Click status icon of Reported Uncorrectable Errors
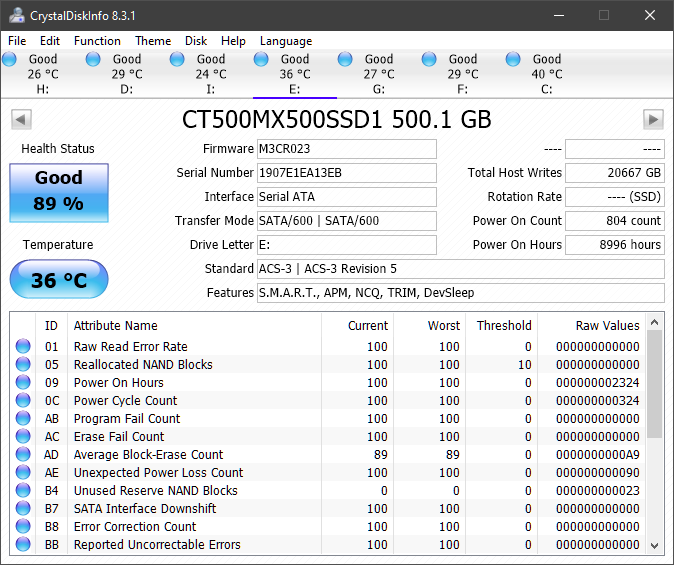 [23, 544]
